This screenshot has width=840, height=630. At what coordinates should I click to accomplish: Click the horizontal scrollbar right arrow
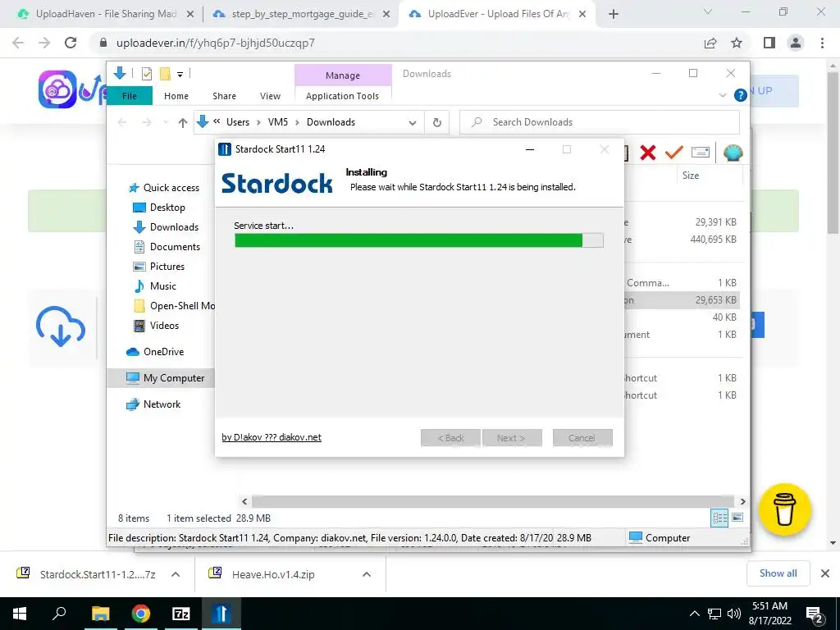click(x=742, y=501)
